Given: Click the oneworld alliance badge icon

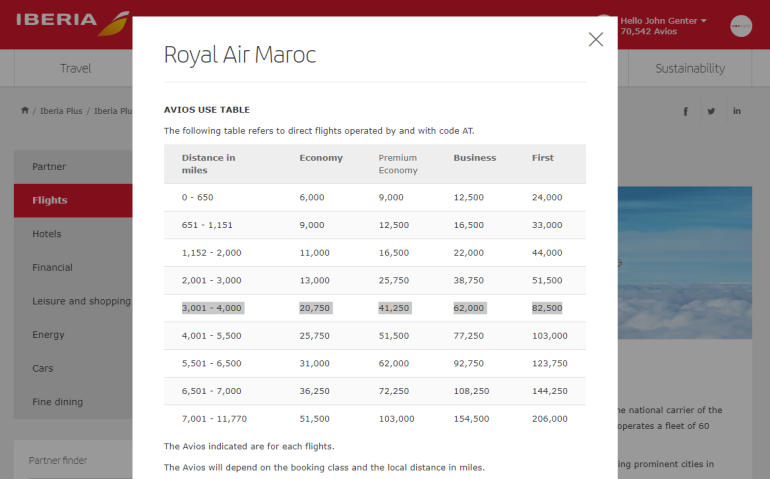Looking at the screenshot, I should click(x=741, y=26).
